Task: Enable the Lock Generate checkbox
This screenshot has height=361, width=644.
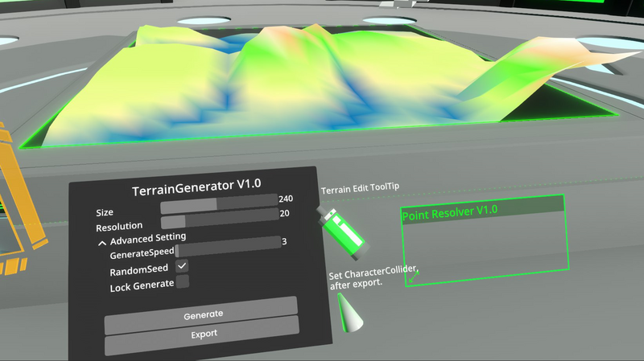Action: pos(183,282)
